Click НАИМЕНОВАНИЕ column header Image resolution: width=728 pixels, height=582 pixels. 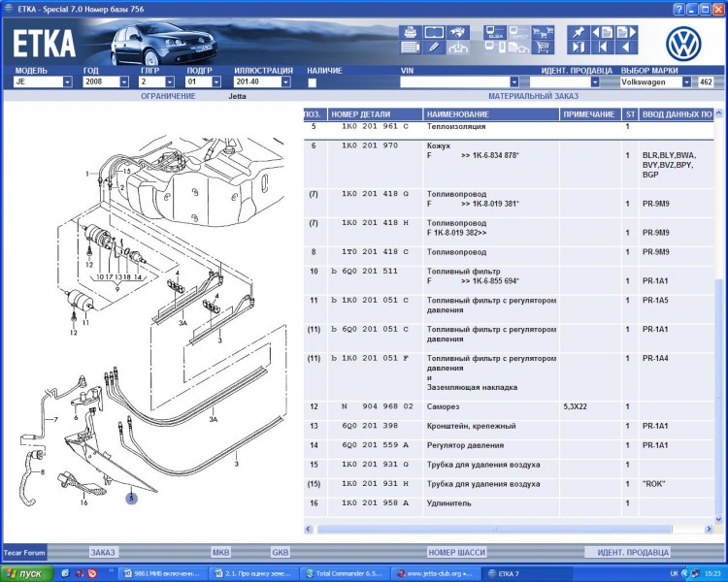[x=491, y=114]
